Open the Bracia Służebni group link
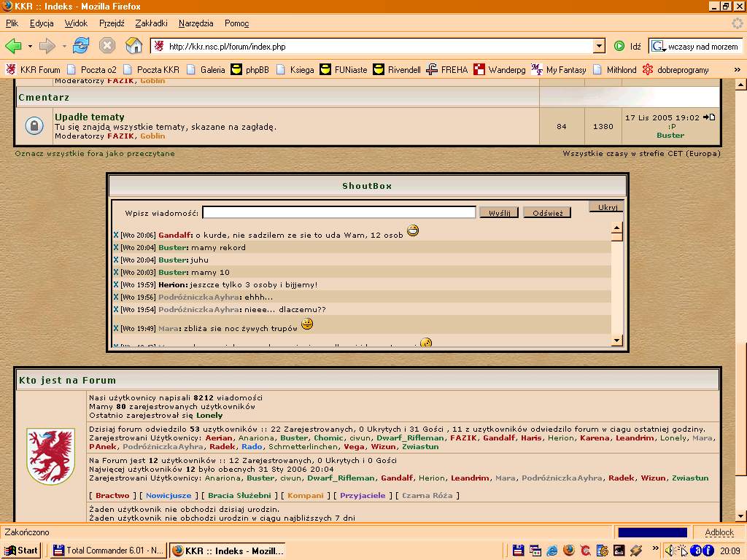747x560 pixels. [x=239, y=495]
